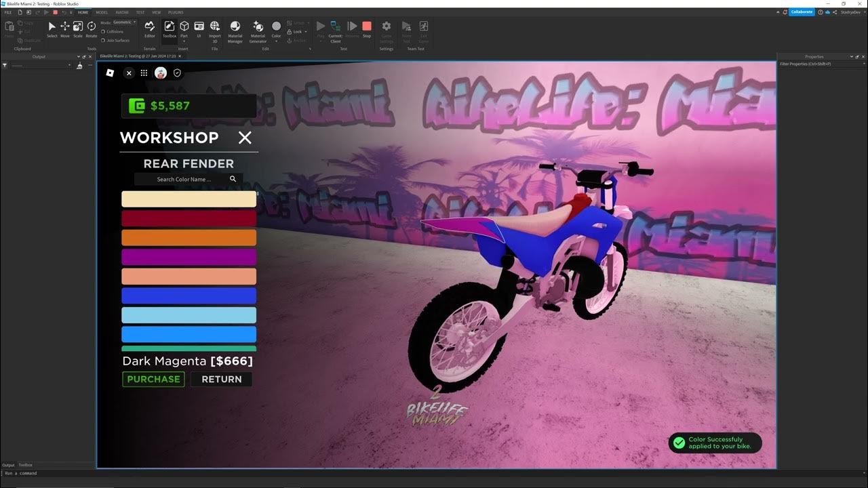The image size is (868, 488).
Task: Open the Properties panel options chevron
Action: (852, 57)
